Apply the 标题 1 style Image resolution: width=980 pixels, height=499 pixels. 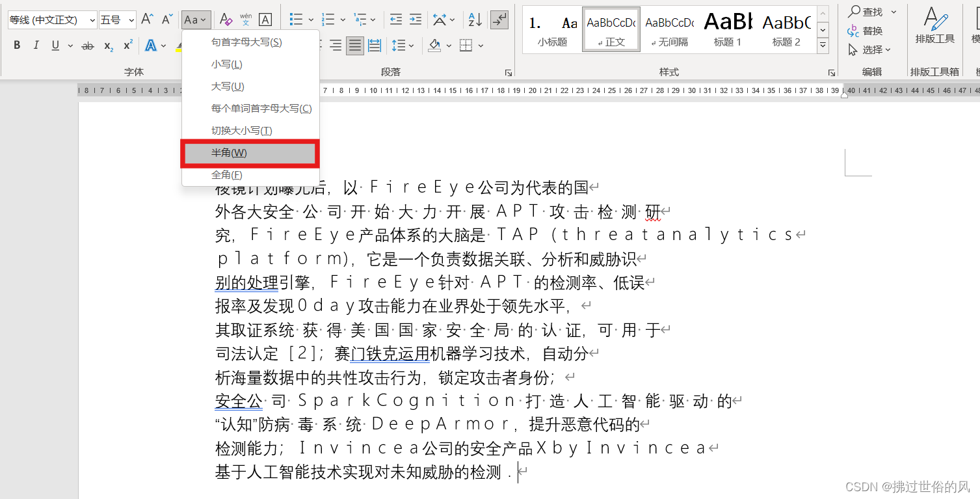tap(728, 30)
